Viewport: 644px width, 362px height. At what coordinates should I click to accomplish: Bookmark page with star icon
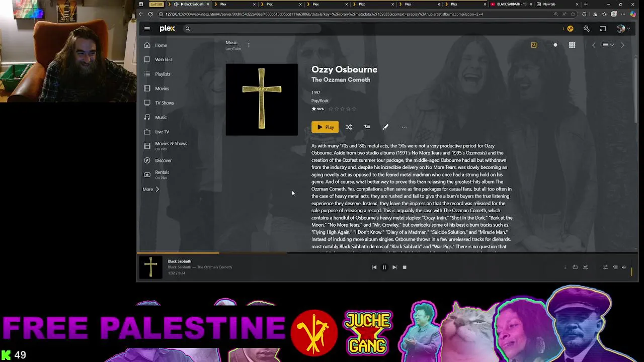[x=573, y=14]
